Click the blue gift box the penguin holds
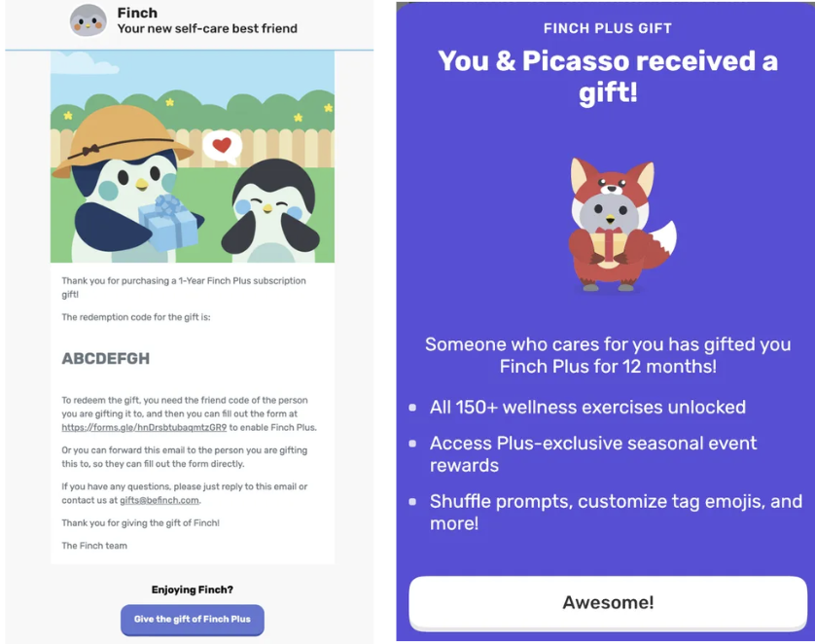Screen dimensions: 815x644 pos(167,221)
